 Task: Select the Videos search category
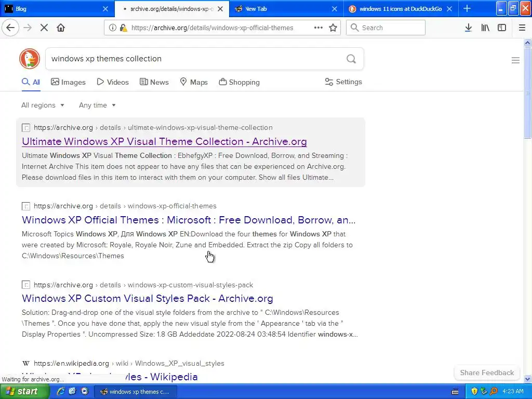pos(113,82)
